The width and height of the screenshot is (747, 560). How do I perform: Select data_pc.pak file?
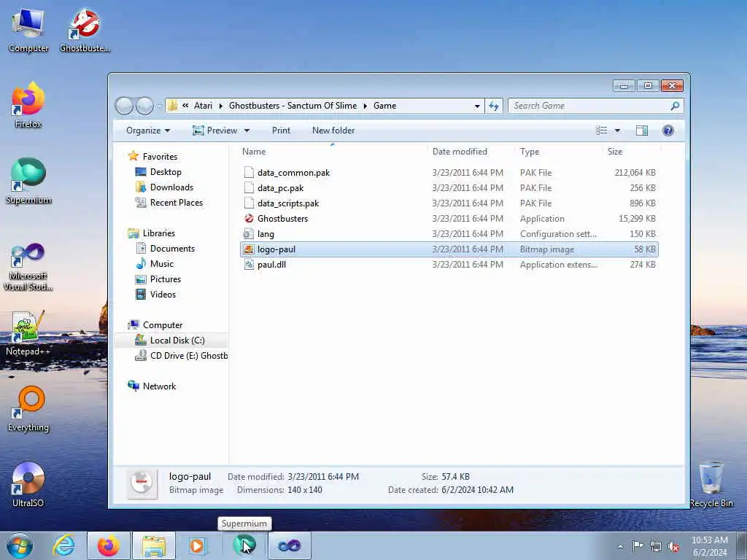tap(449, 187)
